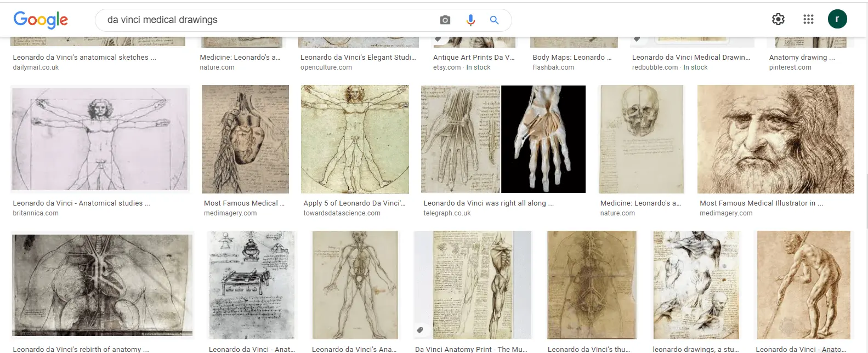Open Leonardo's bearded portrait sketch
Viewport: 868px width, 353px height.
click(775, 139)
